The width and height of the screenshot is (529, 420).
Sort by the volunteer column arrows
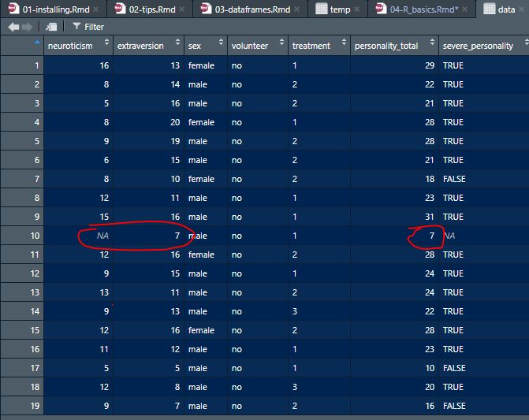pyautogui.click(x=281, y=43)
